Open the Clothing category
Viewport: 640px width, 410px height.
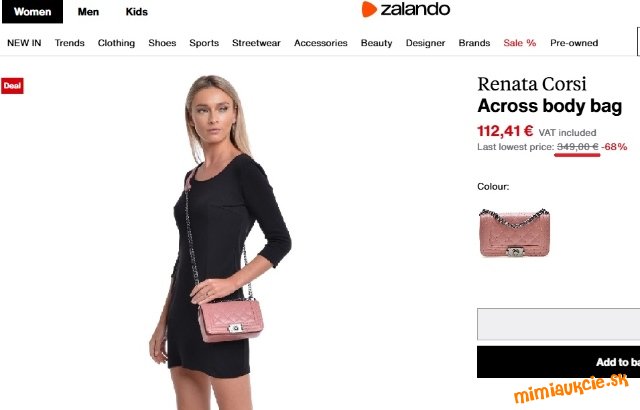coord(116,43)
